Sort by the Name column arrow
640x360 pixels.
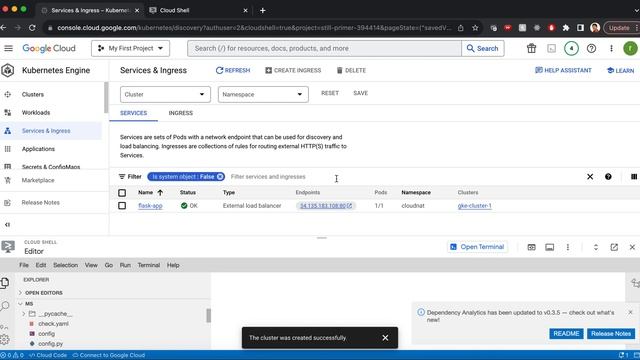160,193
